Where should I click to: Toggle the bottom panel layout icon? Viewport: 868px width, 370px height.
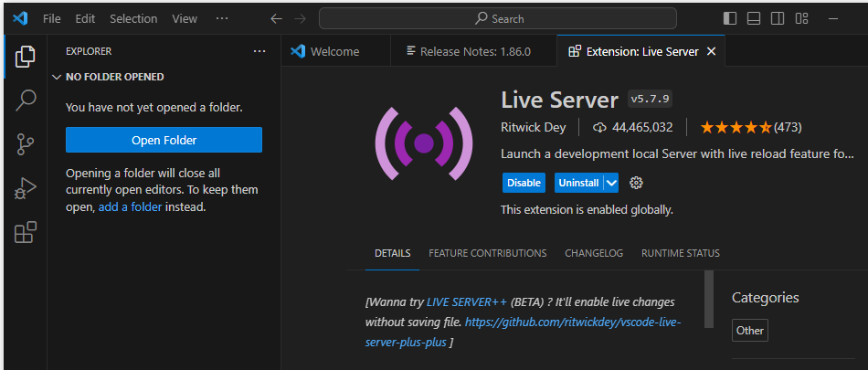[754, 18]
